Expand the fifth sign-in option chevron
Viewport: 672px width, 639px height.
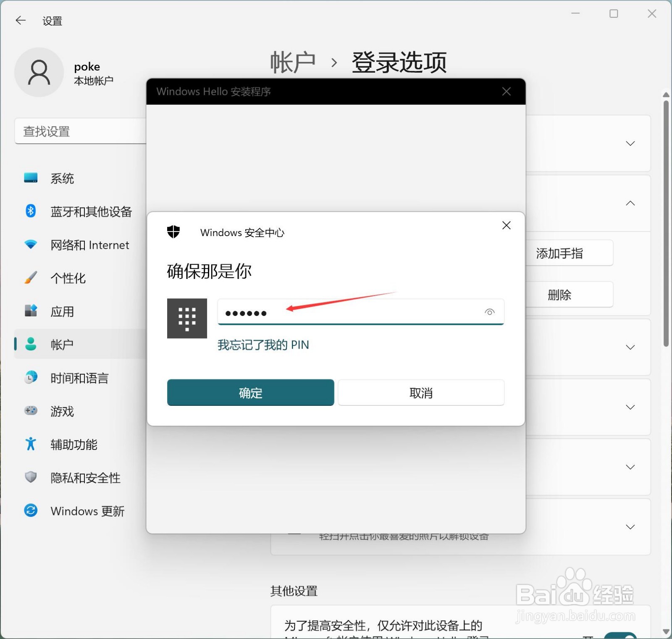tap(630, 467)
